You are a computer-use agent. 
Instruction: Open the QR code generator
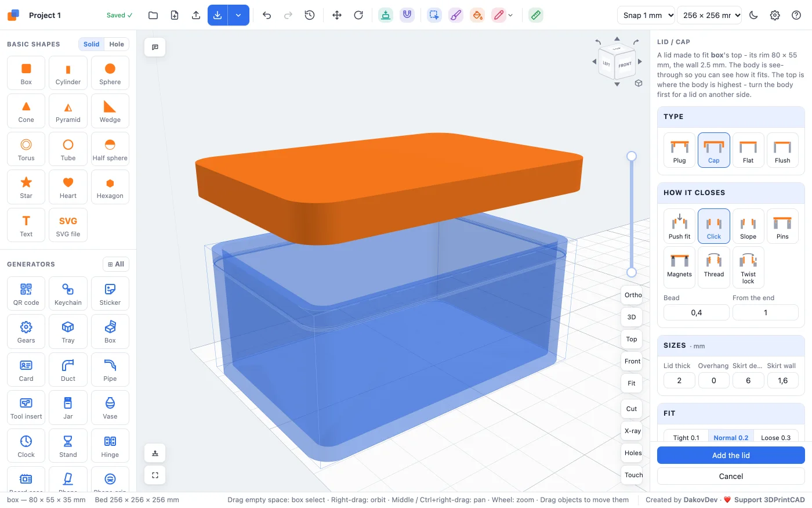[26, 294]
